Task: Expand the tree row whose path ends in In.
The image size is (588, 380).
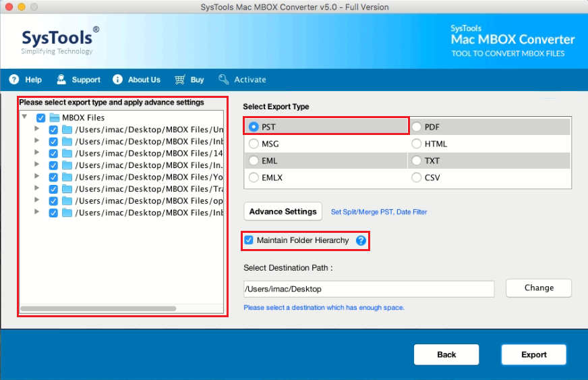Action: (x=36, y=164)
